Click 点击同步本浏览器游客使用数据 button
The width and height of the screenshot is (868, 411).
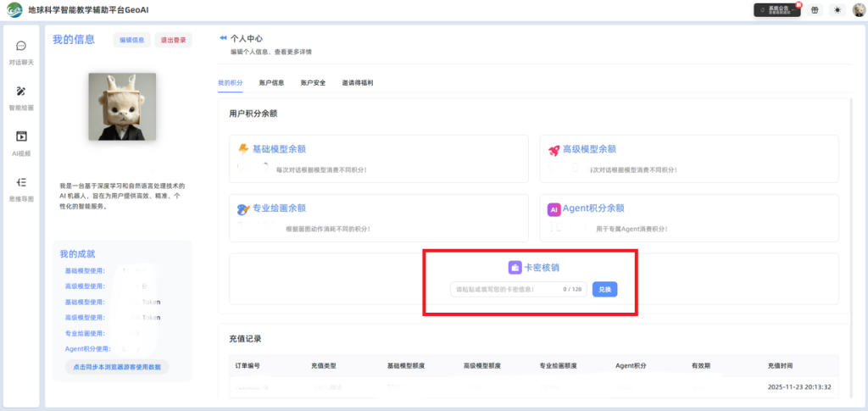tap(117, 367)
